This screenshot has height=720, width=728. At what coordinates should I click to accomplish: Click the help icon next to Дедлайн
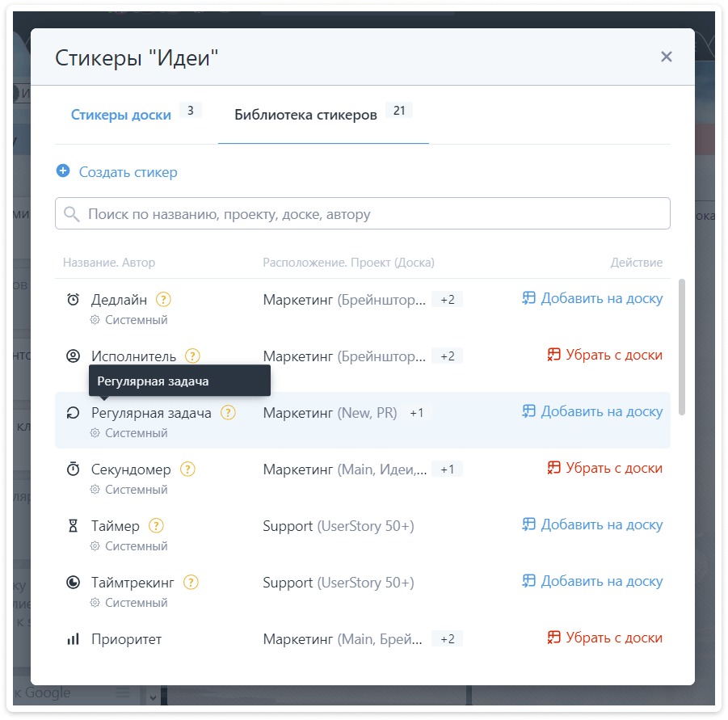pyautogui.click(x=163, y=299)
